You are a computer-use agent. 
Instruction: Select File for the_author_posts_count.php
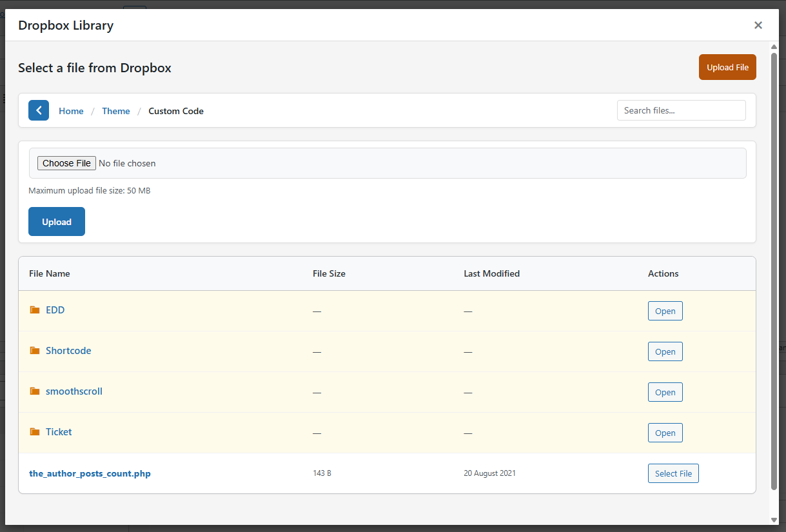(x=673, y=473)
